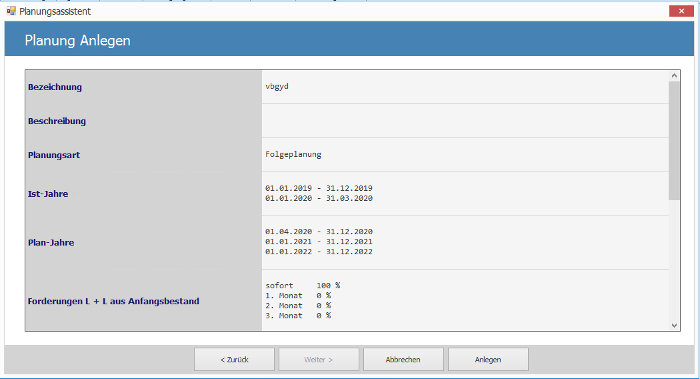Cancel with the Abbrechen button
Screen dimensions: 700x379
pos(403,359)
